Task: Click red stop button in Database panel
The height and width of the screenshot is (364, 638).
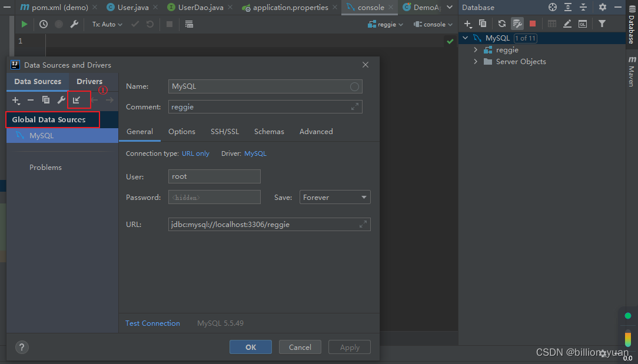Action: tap(533, 24)
